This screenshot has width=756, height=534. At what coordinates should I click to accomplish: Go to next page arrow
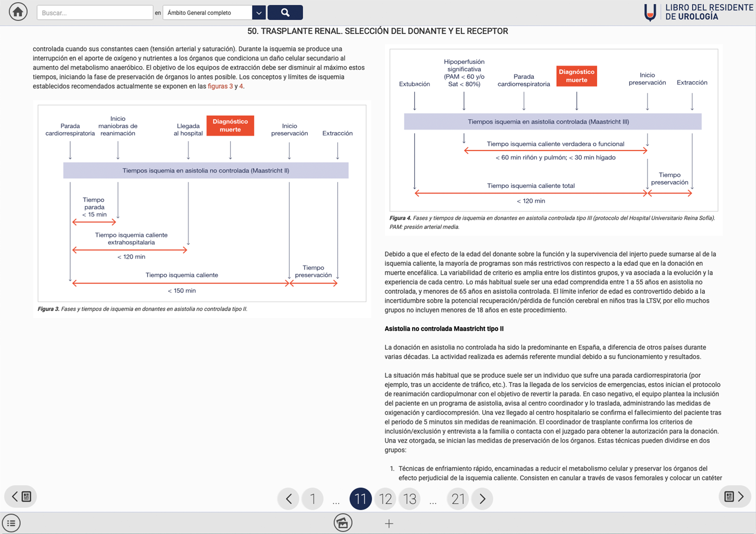tap(482, 499)
